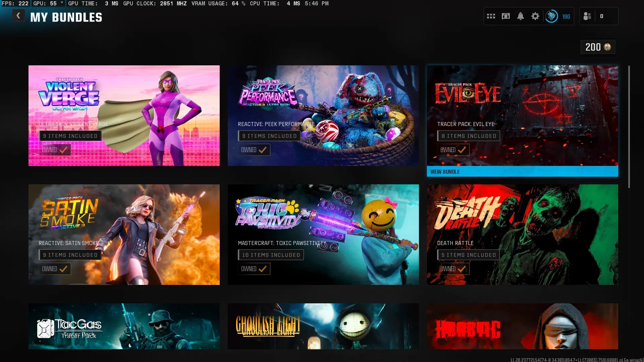Viewport: 644px width, 362px height.
Task: Click the Peek Performance owned checkmark
Action: [262, 150]
